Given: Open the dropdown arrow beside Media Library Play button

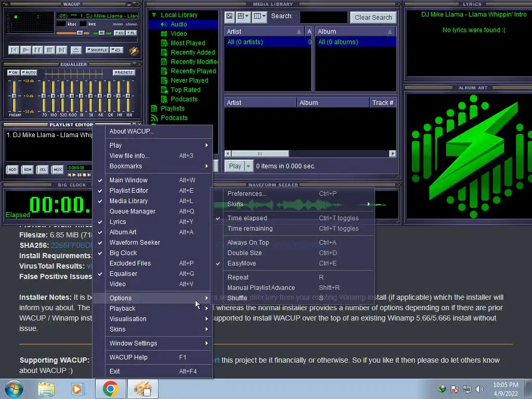Looking at the screenshot, I should click(248, 166).
